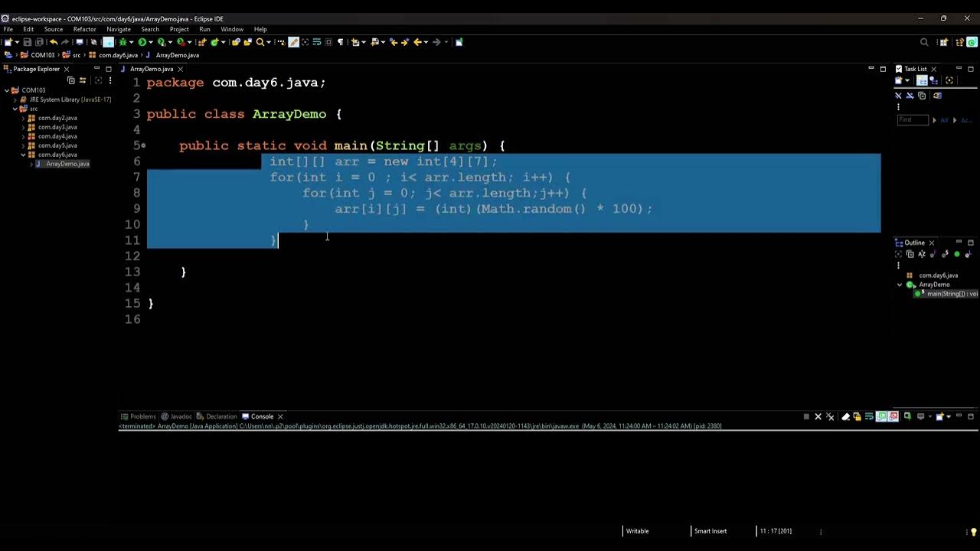Toggle Word Wrap in the main toolbar
This screenshot has width=980, height=551.
click(x=316, y=42)
